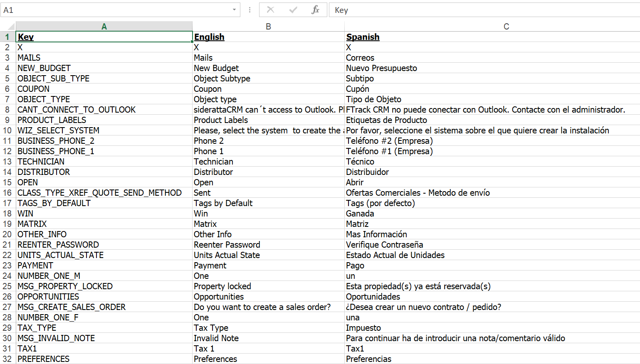Image resolution: width=640 pixels, height=364 pixels.
Task: Select the TAGS_BY_DEFAULT cell
Action: 104,203
